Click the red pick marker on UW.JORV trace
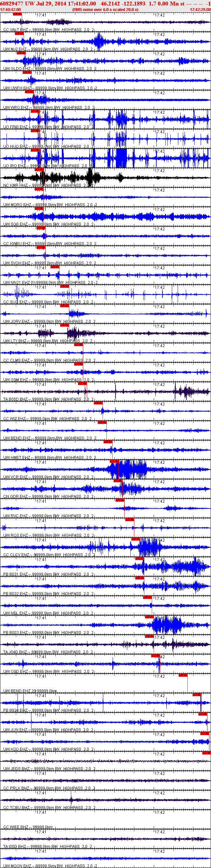Image resolution: width=211 pixels, height=868 pixels. [x=64, y=306]
